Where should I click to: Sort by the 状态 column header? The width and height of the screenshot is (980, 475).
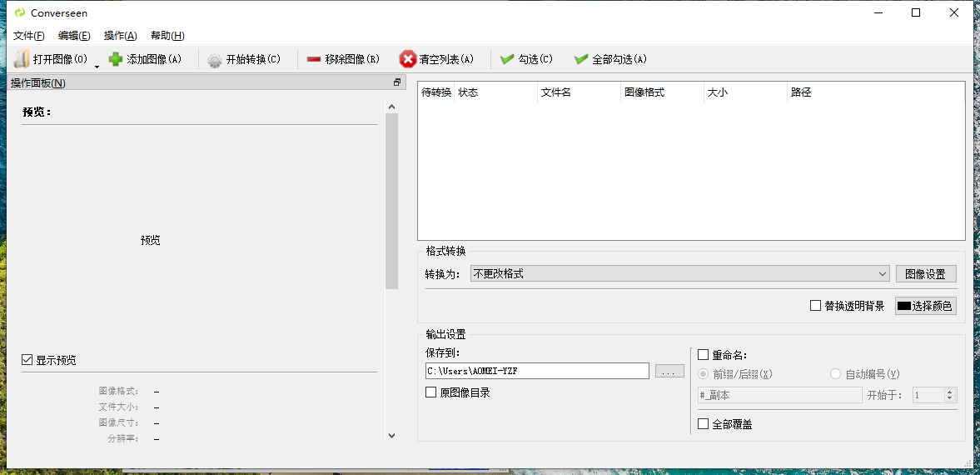(495, 92)
